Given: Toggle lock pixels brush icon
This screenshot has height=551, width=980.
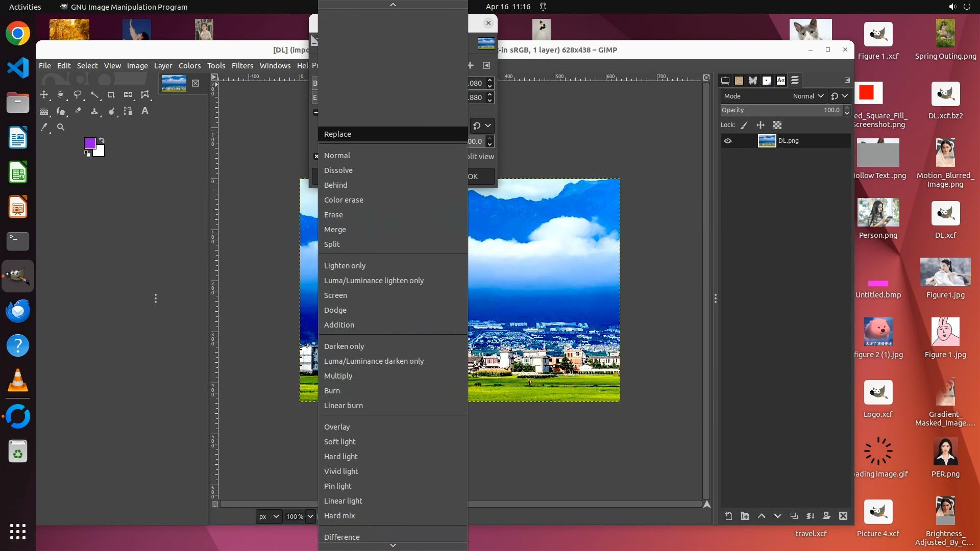Looking at the screenshot, I should pyautogui.click(x=744, y=125).
